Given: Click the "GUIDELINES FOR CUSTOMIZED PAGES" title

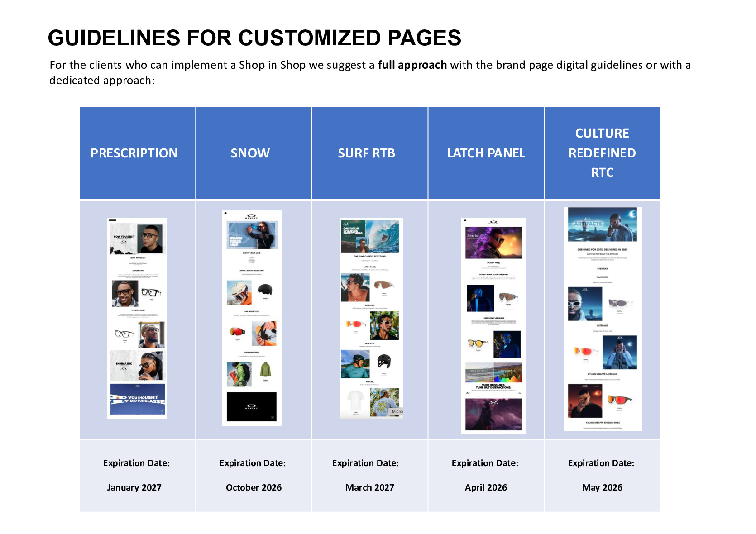Looking at the screenshot, I should coord(254,38).
